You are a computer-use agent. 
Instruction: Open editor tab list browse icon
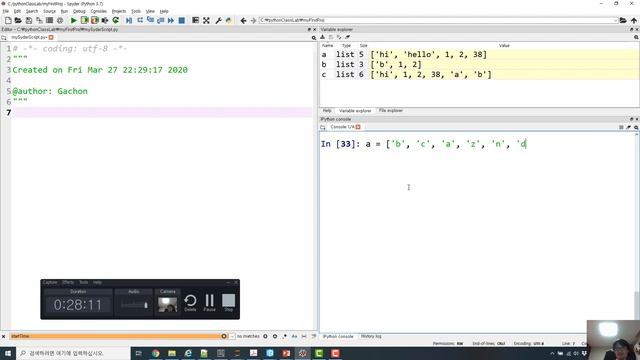[4, 38]
